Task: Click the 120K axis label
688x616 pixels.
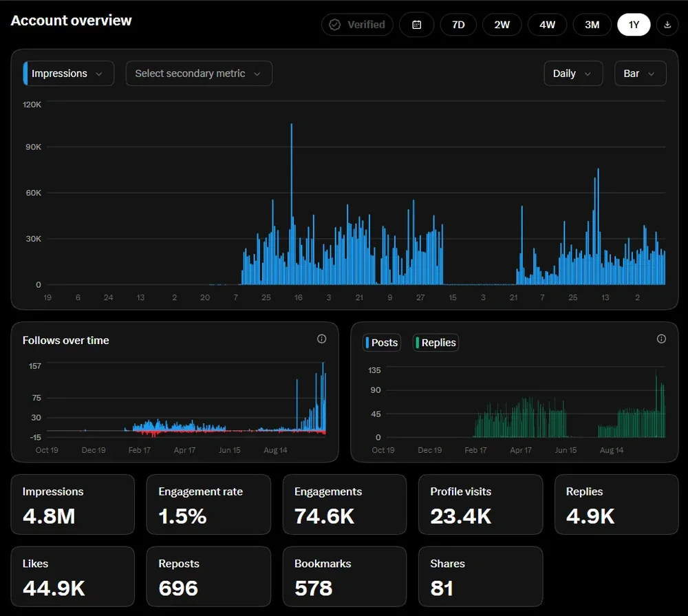Action: coord(32,105)
